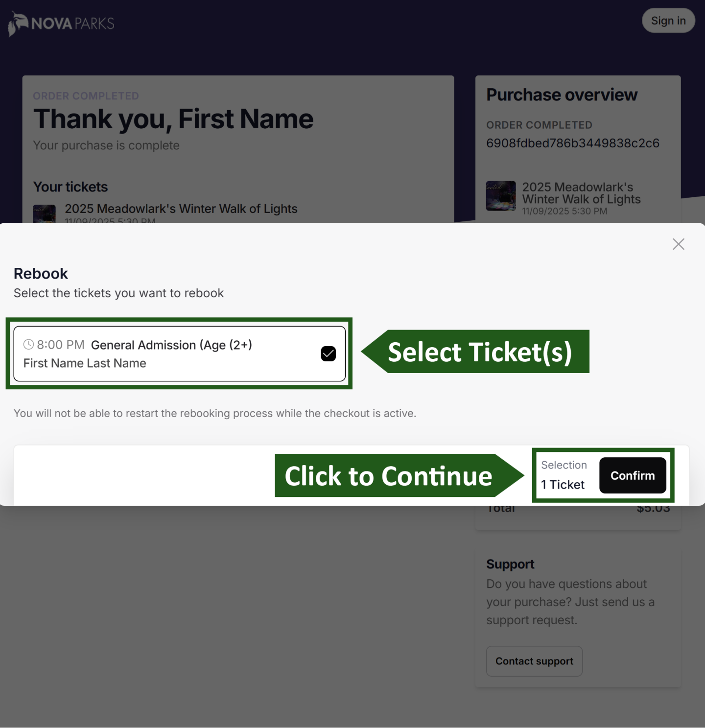
Task: Click the Purchase overview panel title
Action: [x=562, y=94]
